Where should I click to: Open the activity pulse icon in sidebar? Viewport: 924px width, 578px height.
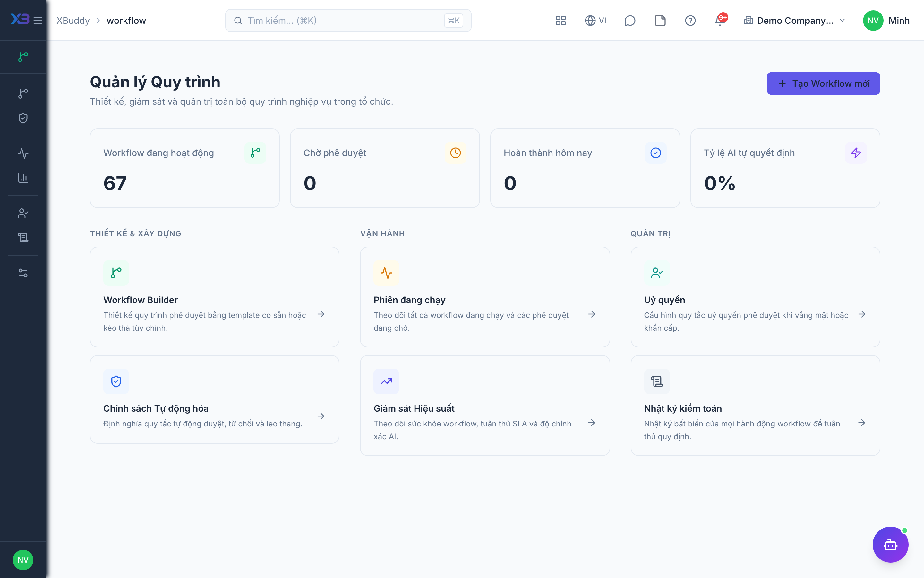click(x=23, y=153)
